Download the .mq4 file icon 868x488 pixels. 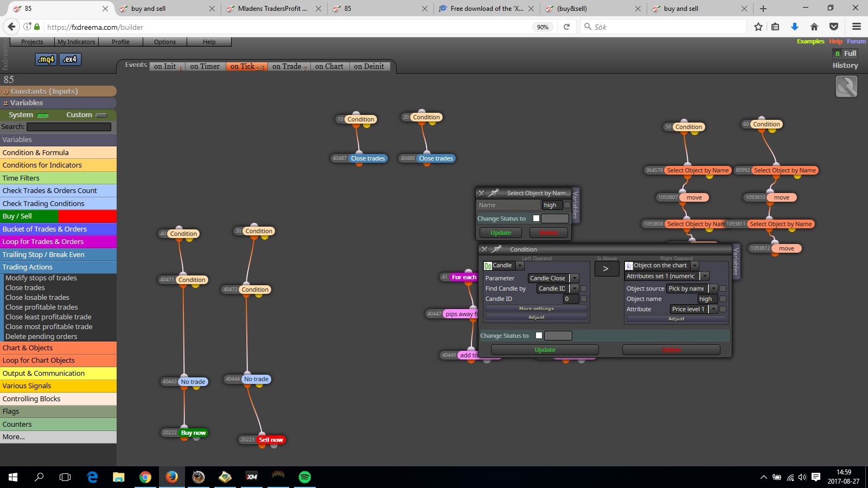[46, 59]
